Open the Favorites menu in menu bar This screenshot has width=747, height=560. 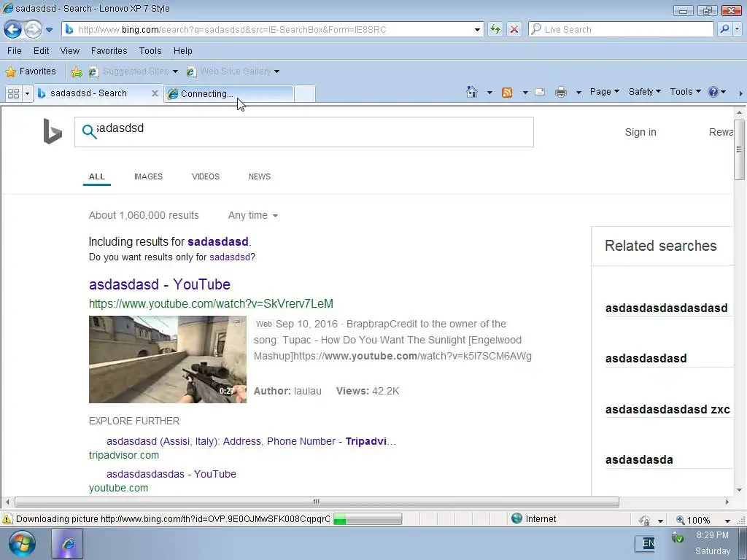109,51
